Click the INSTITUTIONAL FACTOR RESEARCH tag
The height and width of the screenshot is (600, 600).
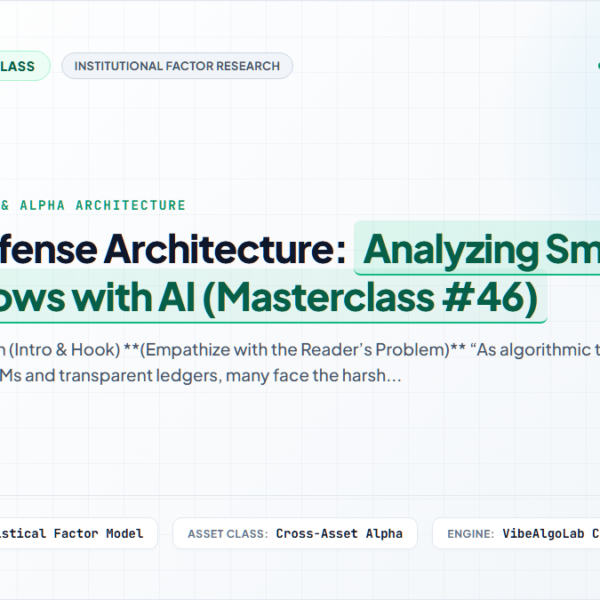[x=177, y=66]
